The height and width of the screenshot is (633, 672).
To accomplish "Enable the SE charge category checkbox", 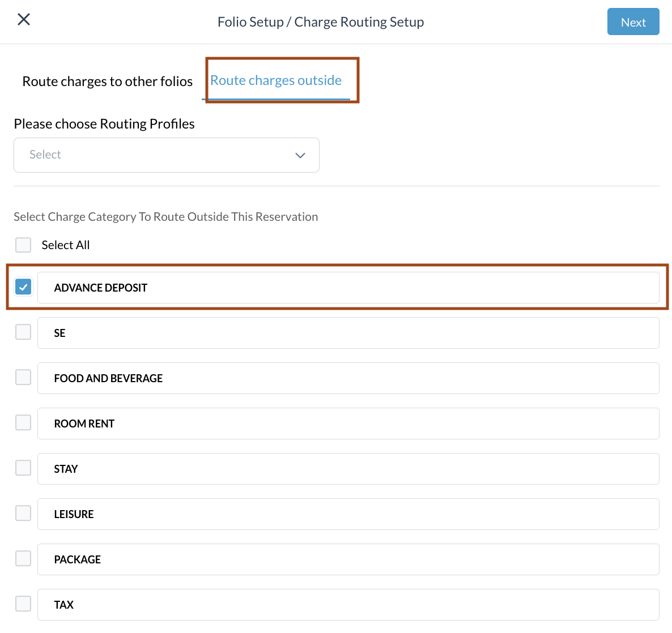I will 23,332.
